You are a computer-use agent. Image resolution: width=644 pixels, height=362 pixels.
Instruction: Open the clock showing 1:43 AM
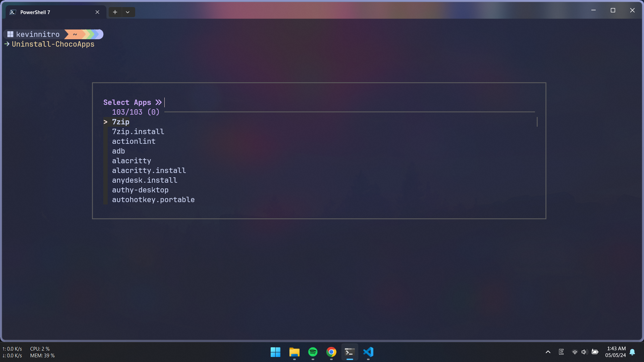click(615, 352)
